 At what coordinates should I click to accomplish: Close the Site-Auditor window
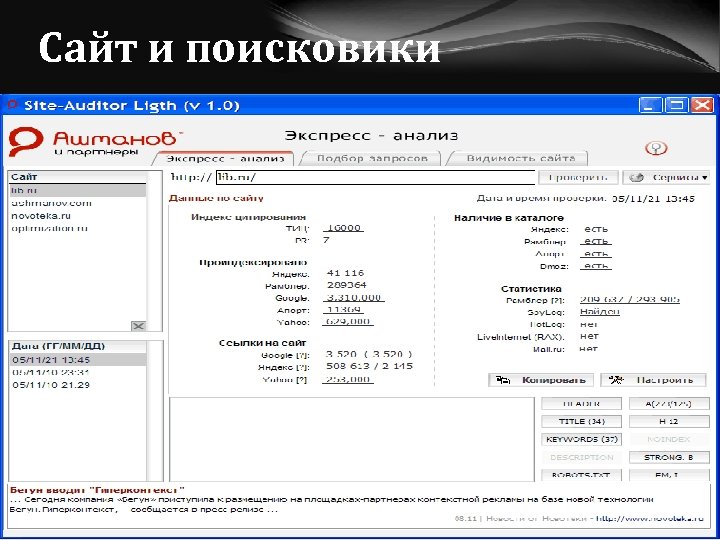coord(703,105)
